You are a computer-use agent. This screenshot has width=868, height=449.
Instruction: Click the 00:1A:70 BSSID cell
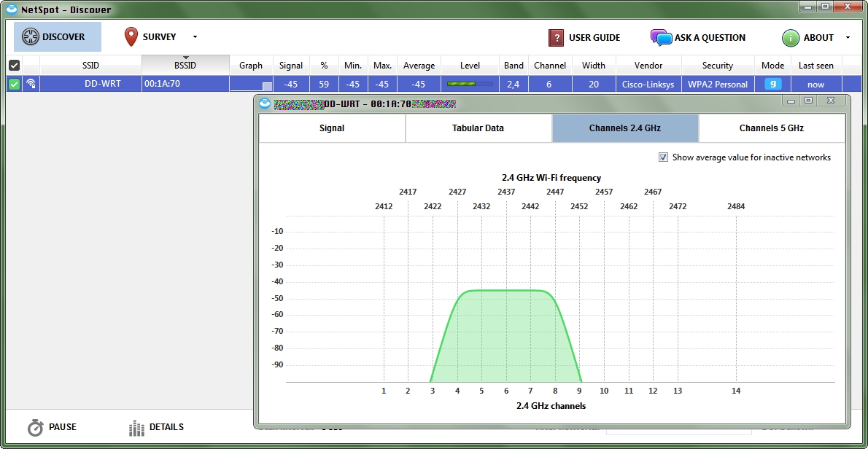click(x=185, y=84)
